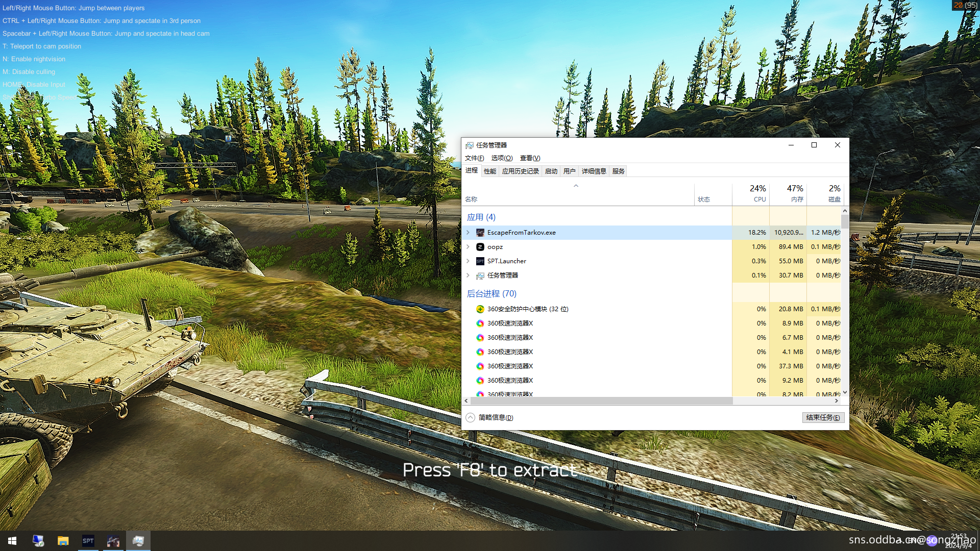
Task: Switch to SPT launcher on taskbar
Action: coord(88,541)
